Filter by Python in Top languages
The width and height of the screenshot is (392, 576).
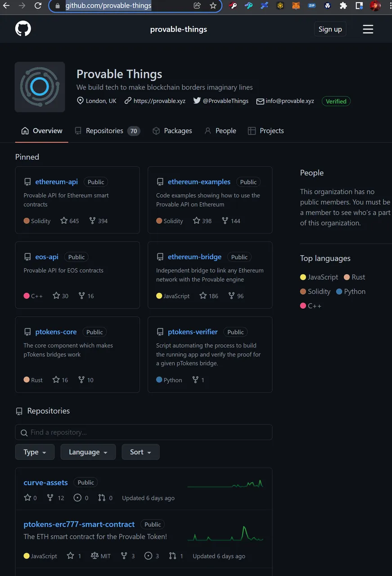tap(351, 292)
